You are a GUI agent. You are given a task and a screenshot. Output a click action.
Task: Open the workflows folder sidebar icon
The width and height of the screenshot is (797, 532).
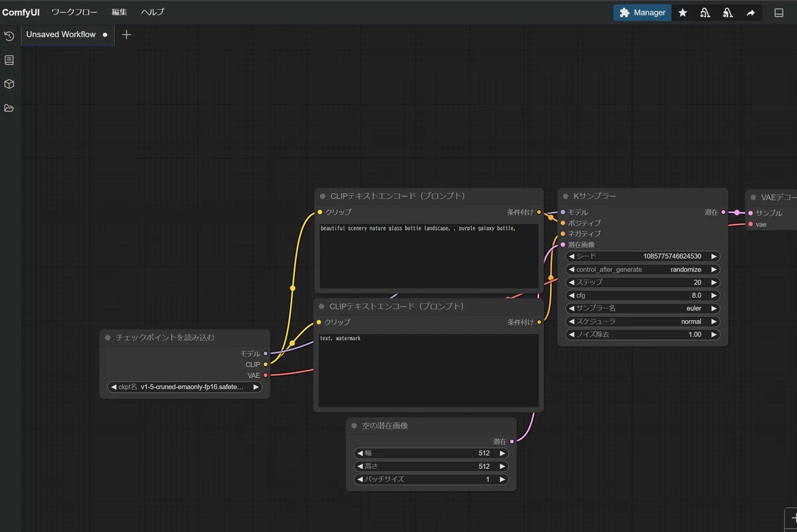(x=9, y=108)
